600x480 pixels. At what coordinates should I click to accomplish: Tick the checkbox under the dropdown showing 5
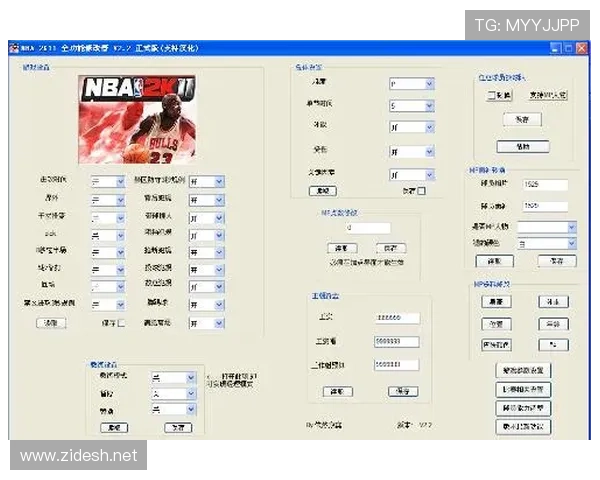421,191
